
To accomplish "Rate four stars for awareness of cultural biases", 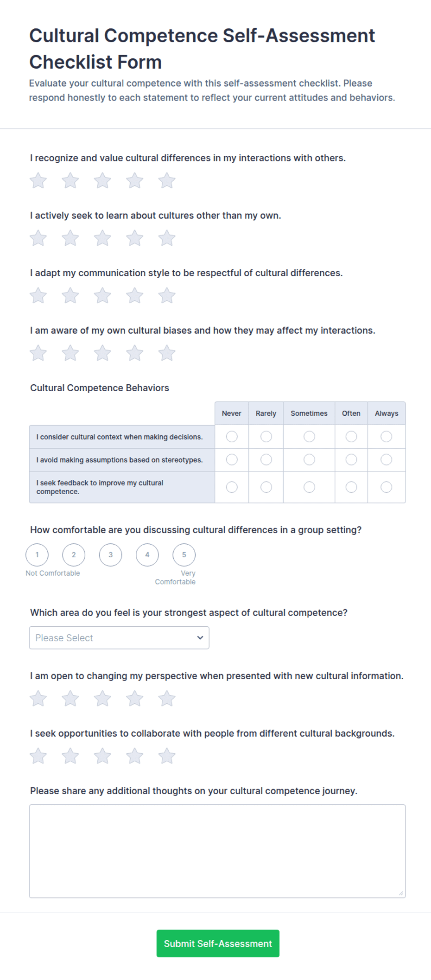I will (135, 353).
